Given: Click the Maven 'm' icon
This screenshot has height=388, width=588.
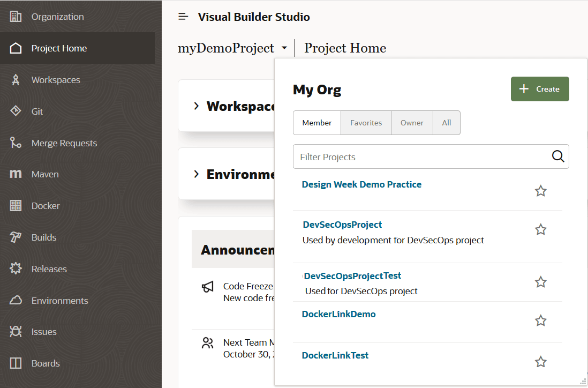Looking at the screenshot, I should click(16, 174).
